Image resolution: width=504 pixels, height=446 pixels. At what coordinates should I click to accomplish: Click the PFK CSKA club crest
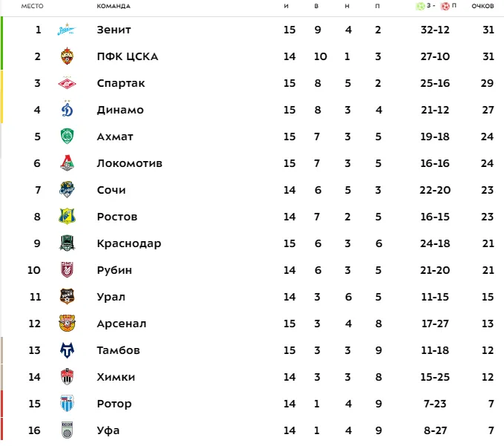pyautogui.click(x=67, y=56)
